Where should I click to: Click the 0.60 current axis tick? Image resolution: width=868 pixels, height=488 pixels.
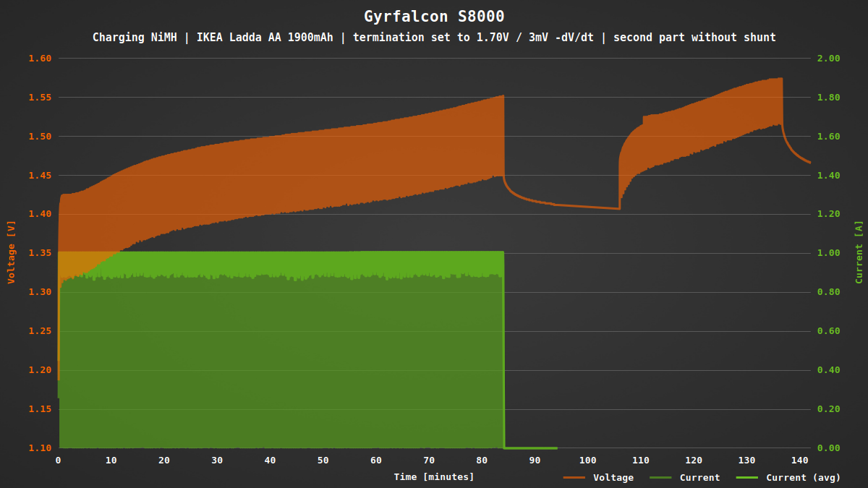[x=828, y=331]
